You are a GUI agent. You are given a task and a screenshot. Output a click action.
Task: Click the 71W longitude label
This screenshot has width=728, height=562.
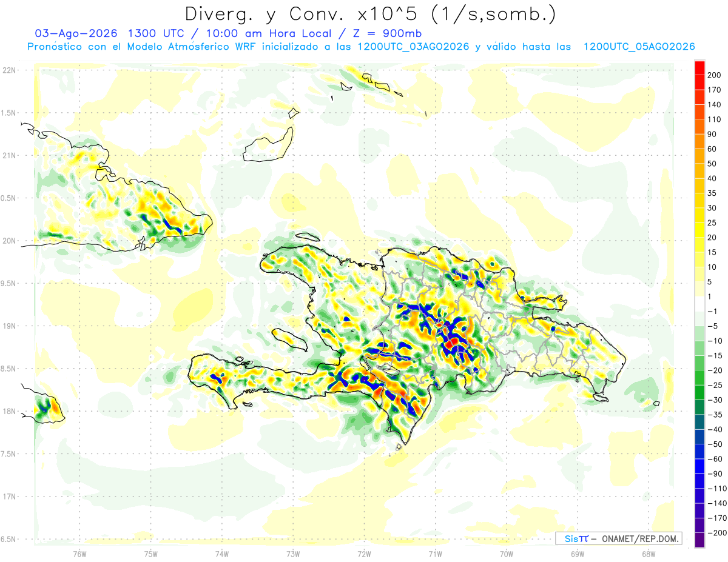pos(435,553)
